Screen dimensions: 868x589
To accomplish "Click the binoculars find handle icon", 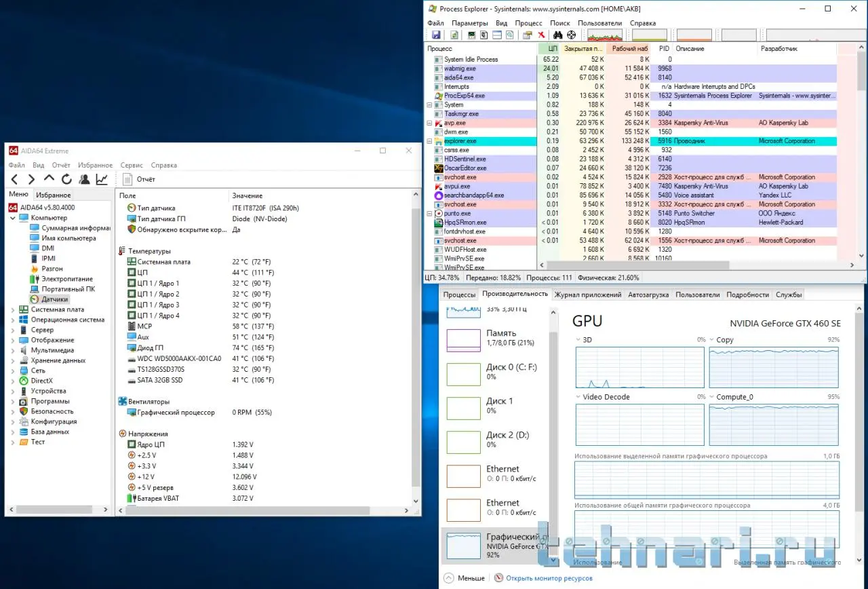I will coord(558,35).
